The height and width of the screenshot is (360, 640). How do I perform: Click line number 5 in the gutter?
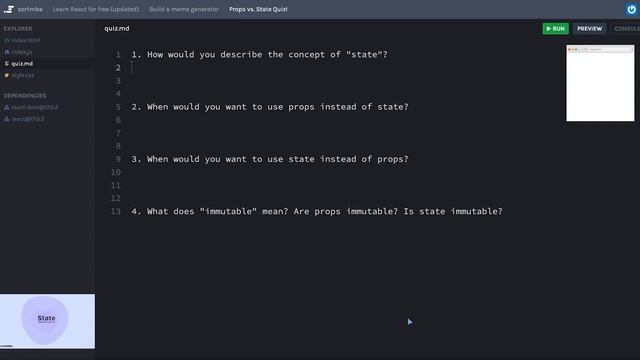tap(118, 107)
